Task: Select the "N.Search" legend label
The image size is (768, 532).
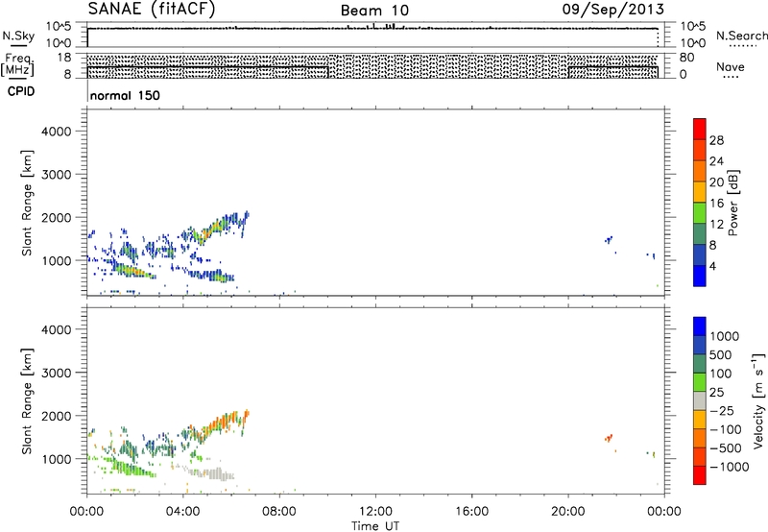Action: (x=741, y=36)
